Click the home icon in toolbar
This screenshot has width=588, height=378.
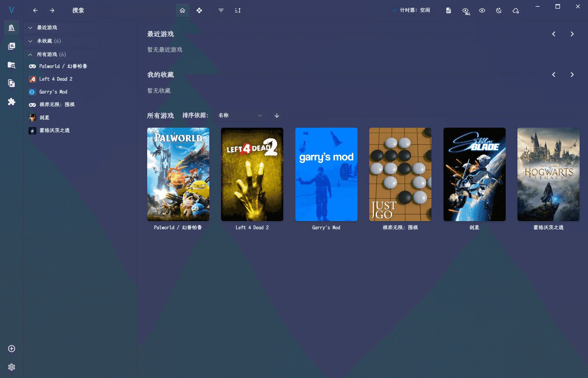(x=182, y=10)
